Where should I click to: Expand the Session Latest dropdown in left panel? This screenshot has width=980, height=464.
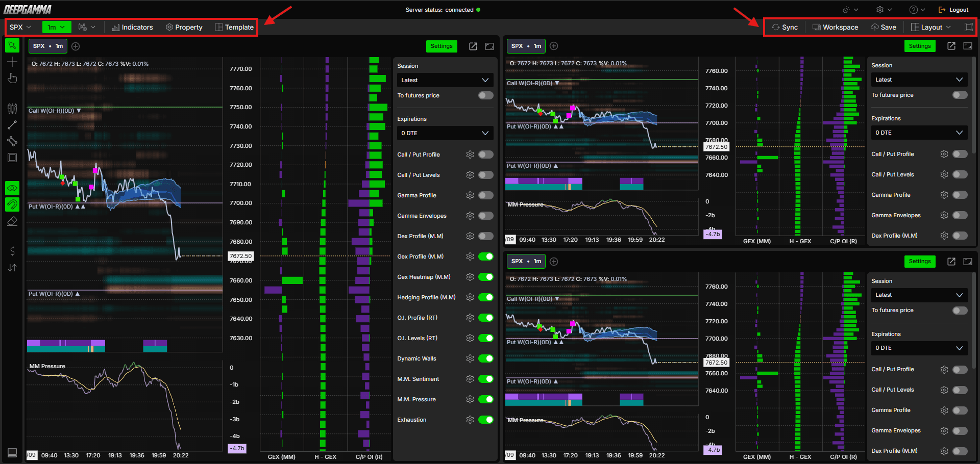pyautogui.click(x=445, y=80)
